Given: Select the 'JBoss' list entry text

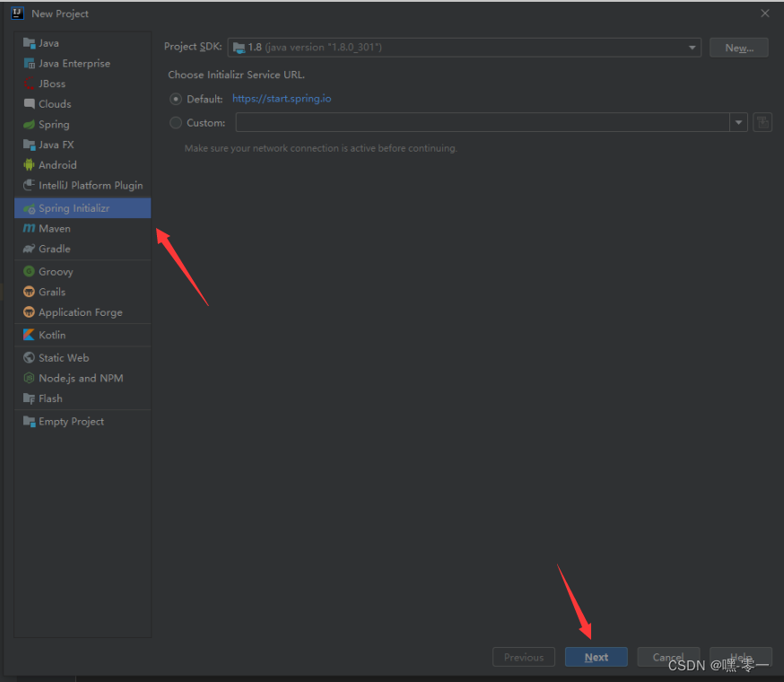Looking at the screenshot, I should point(52,83).
